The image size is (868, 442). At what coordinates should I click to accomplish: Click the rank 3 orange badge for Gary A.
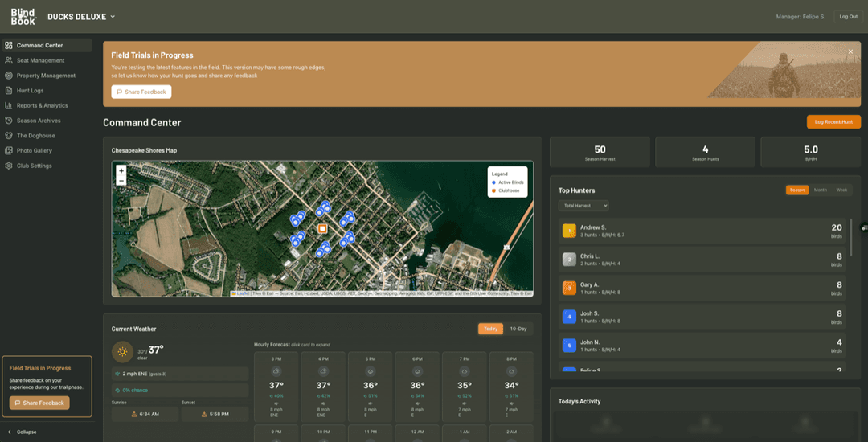pos(569,289)
